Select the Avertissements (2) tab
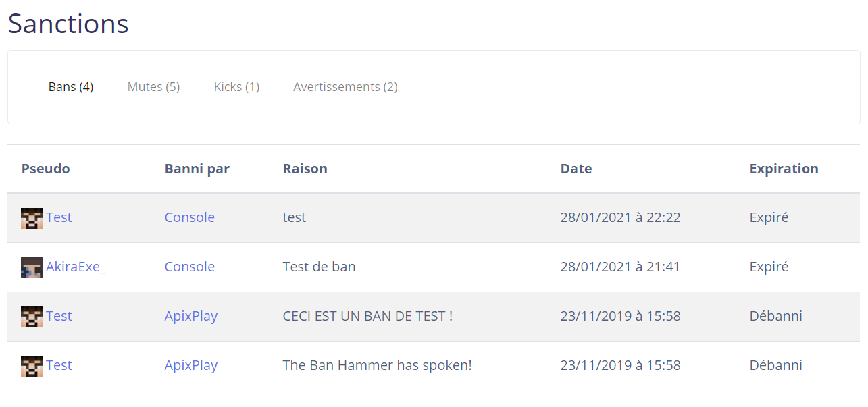 (345, 87)
